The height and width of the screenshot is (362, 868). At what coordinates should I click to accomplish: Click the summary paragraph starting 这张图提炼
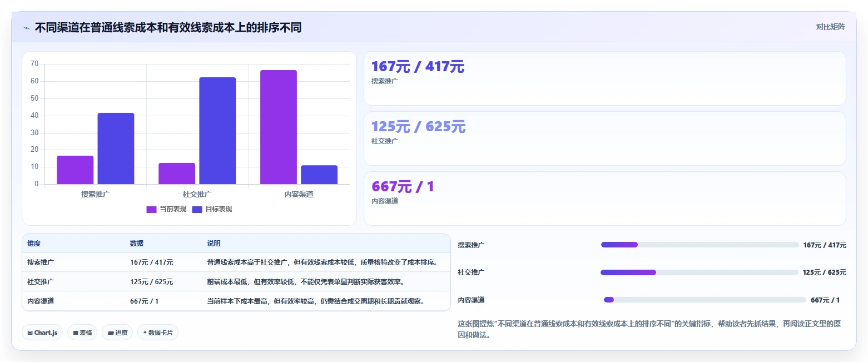649,329
